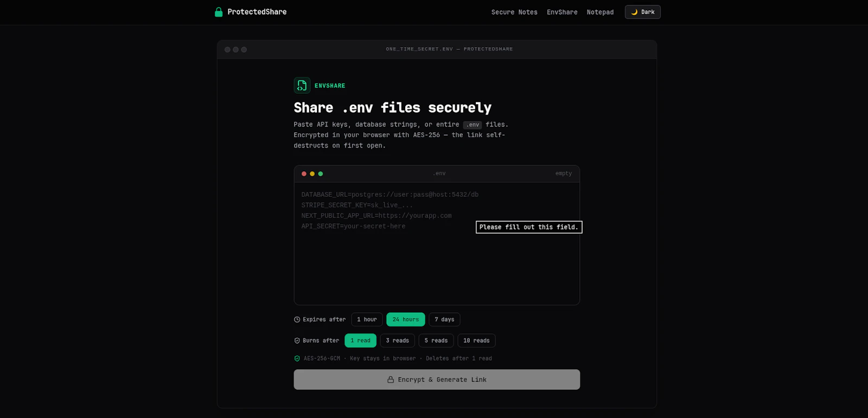Viewport: 868px width, 418px height.
Task: Toggle the Dark theme button
Action: [x=643, y=12]
